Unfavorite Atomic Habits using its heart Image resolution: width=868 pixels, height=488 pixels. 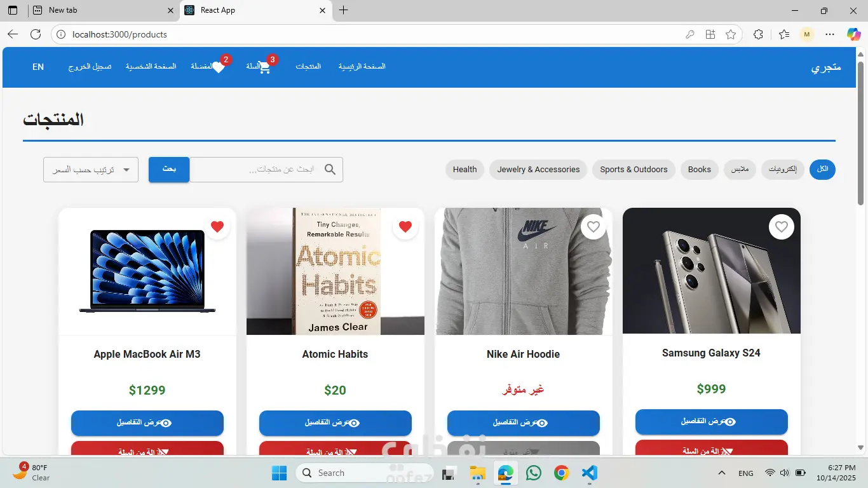405,227
